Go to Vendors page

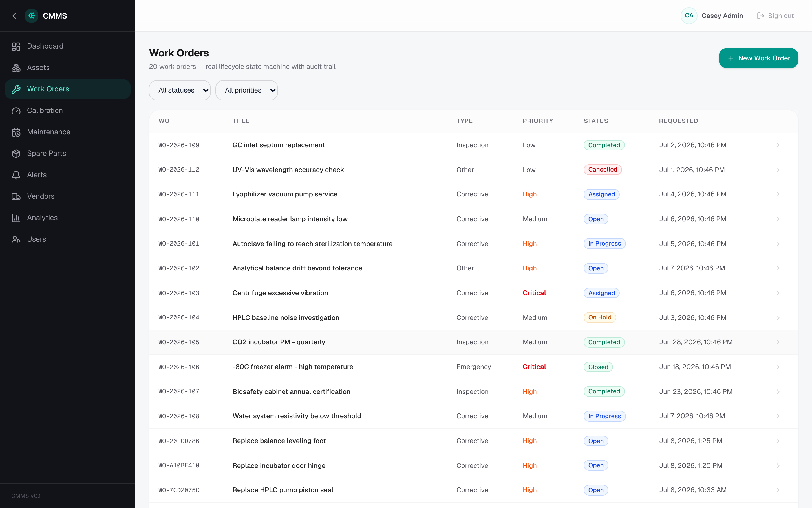click(67, 196)
